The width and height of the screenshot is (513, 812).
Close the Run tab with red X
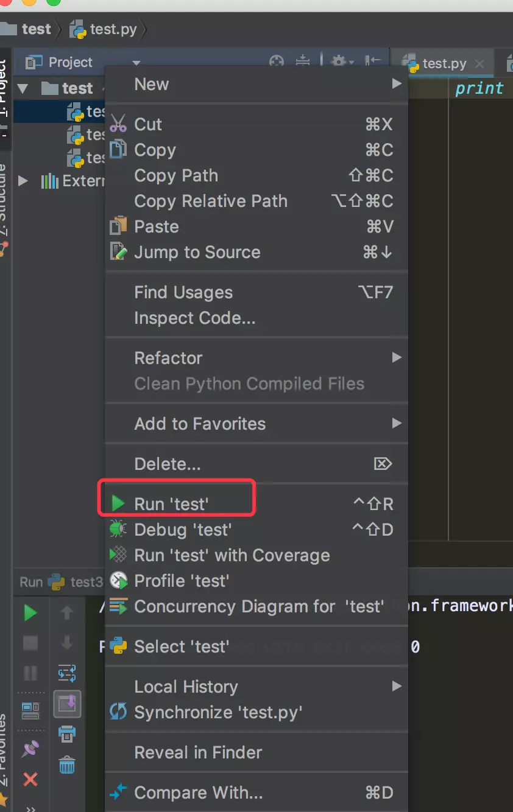30,779
